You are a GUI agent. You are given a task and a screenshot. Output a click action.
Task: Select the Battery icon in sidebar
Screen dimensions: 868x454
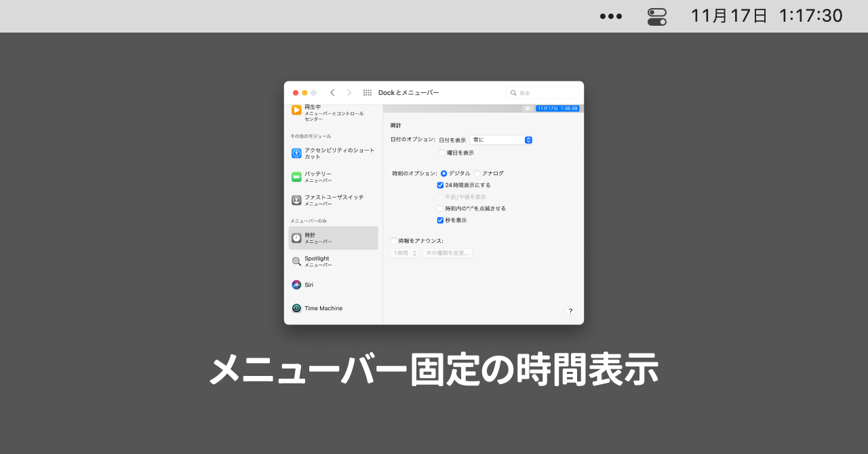point(296,177)
